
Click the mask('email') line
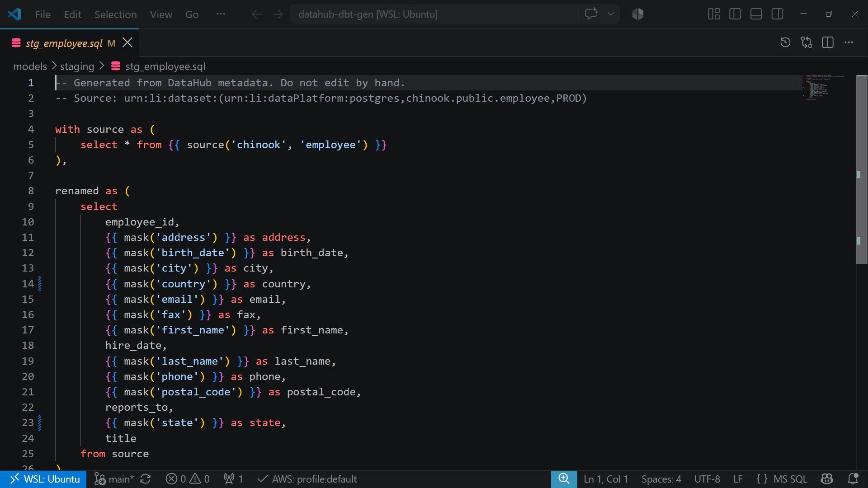[195, 299]
